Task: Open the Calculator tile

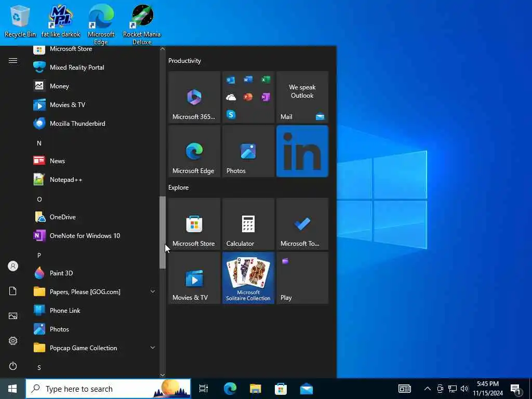Action: click(x=248, y=224)
